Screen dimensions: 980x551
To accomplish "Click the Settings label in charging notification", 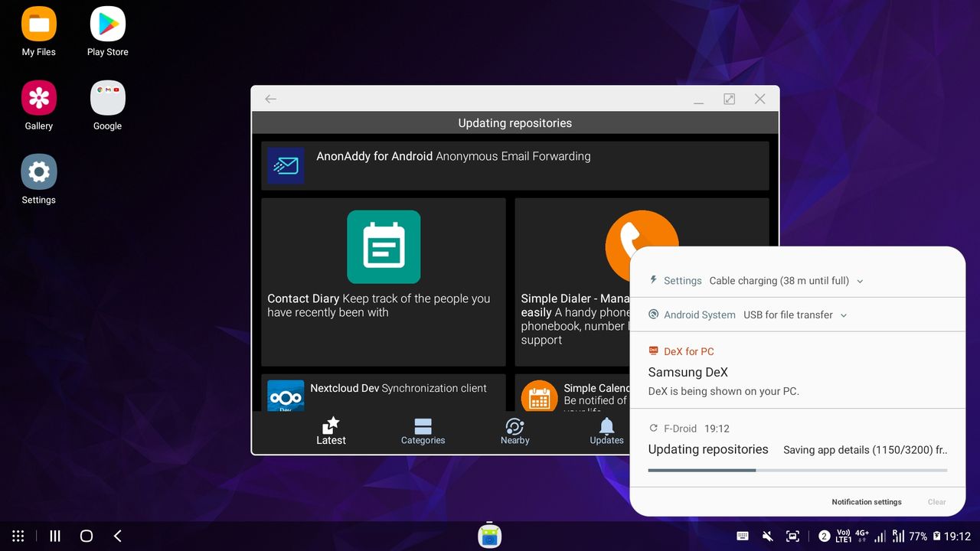I will 683,281.
